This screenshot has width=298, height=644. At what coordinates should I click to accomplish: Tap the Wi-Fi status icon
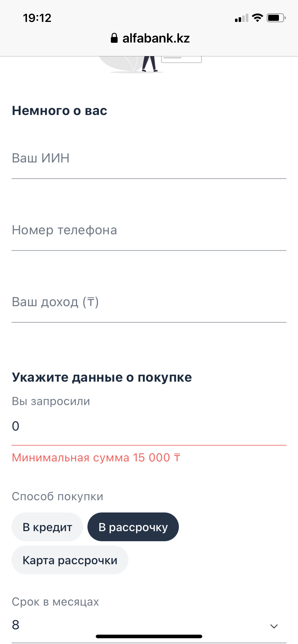point(257,18)
